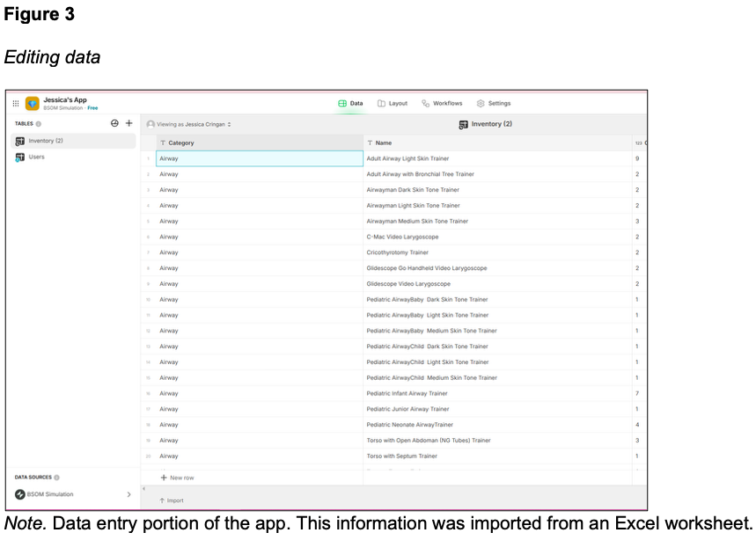Click the add table plus icon

(128, 123)
